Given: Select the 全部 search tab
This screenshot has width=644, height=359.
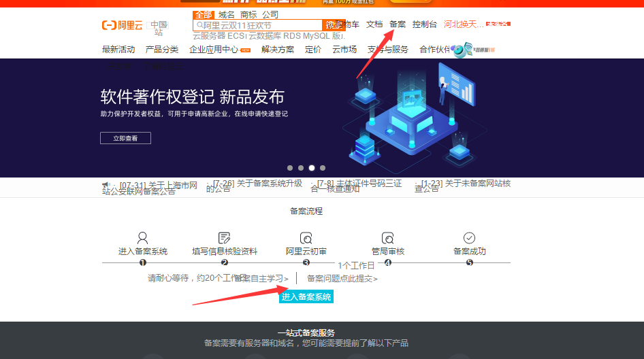Looking at the screenshot, I should [204, 15].
